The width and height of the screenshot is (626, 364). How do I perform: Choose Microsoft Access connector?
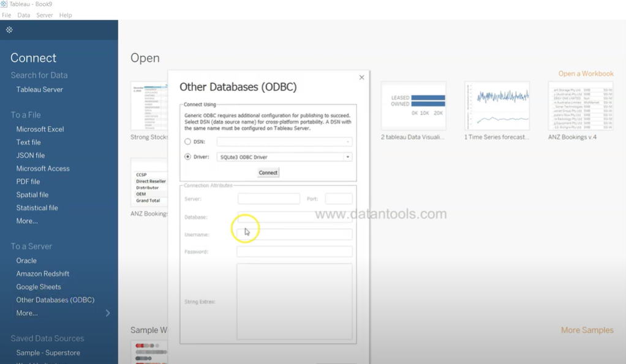(43, 169)
